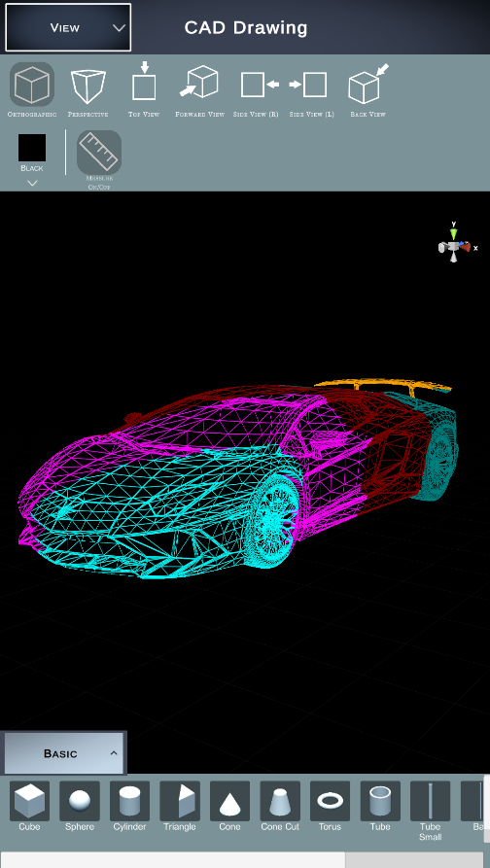
Task: Expand the color chevron below Black
Action: [x=32, y=184]
